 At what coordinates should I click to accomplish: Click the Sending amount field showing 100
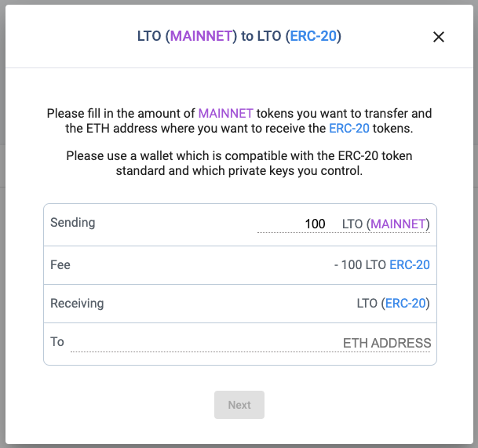(292, 224)
